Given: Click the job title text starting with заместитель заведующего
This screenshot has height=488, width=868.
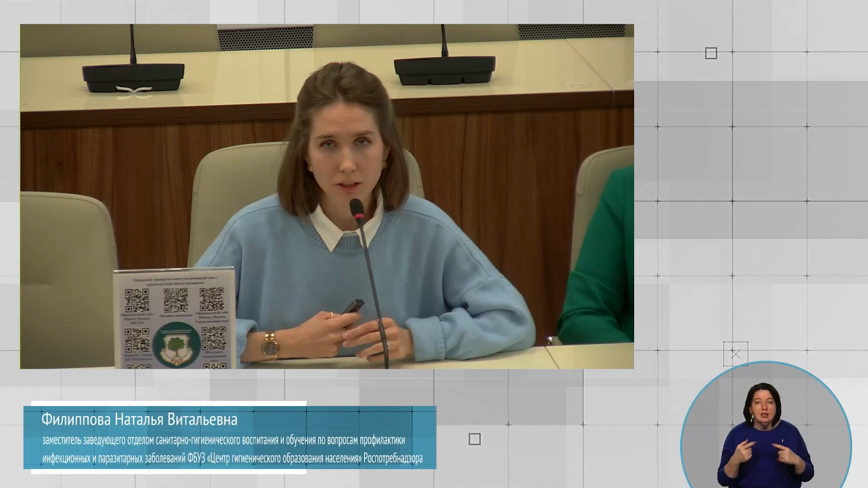Looking at the screenshot, I should tap(224, 440).
